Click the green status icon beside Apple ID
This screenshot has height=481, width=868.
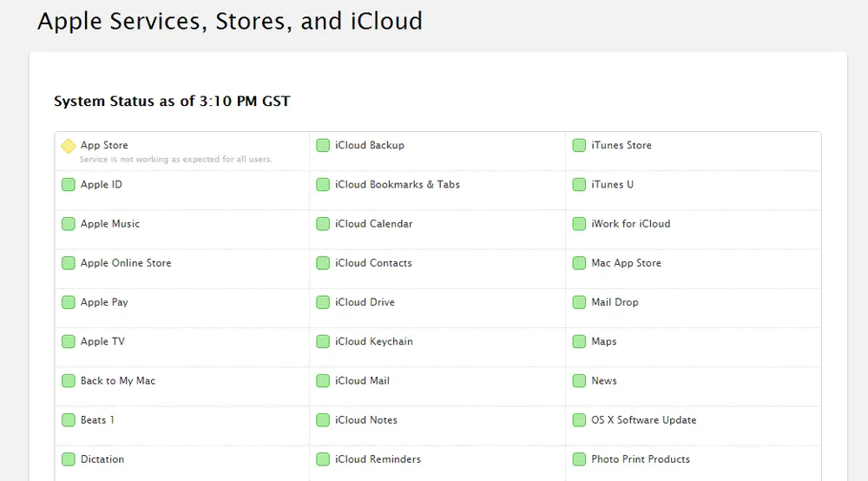tap(69, 185)
